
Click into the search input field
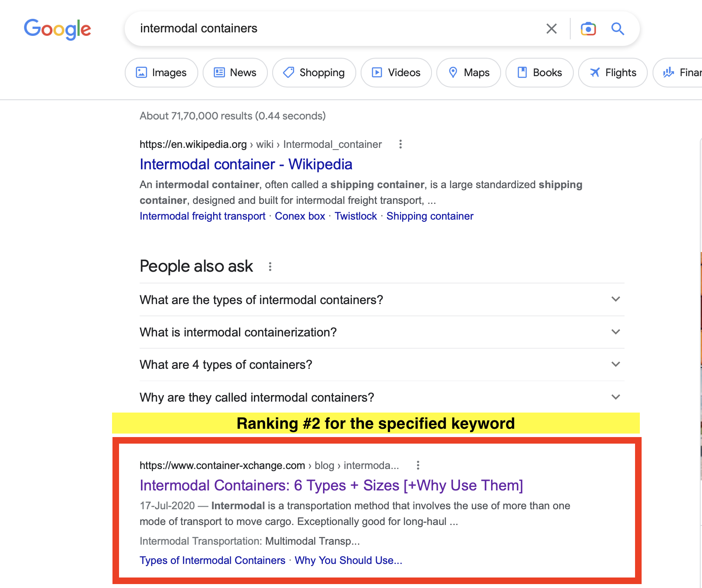point(333,29)
